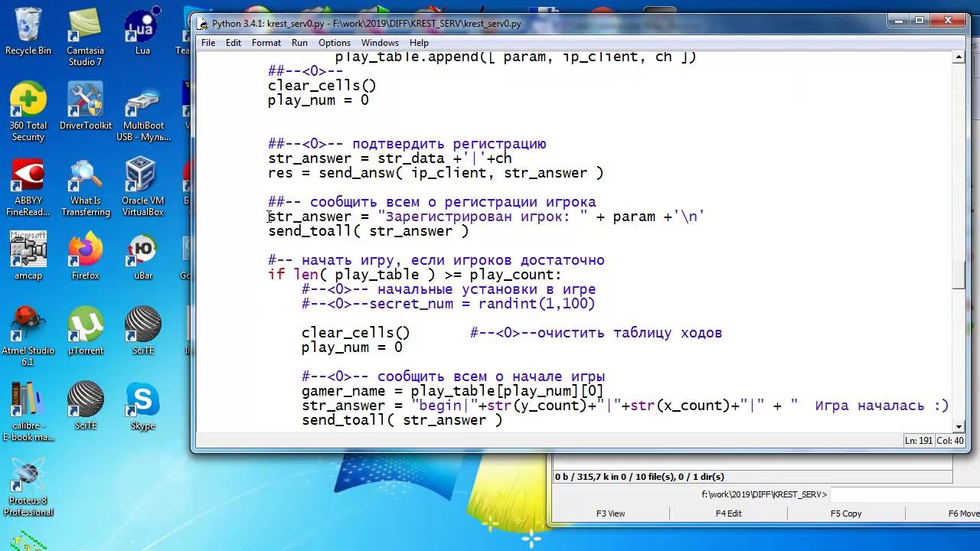Open the Recycle Bin desktop icon
980x551 pixels.
pyautogui.click(x=28, y=32)
